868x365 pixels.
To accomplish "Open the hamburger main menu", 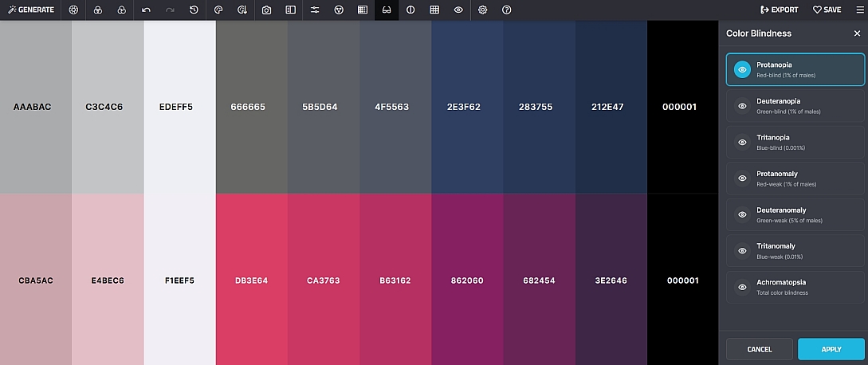I will (x=859, y=10).
